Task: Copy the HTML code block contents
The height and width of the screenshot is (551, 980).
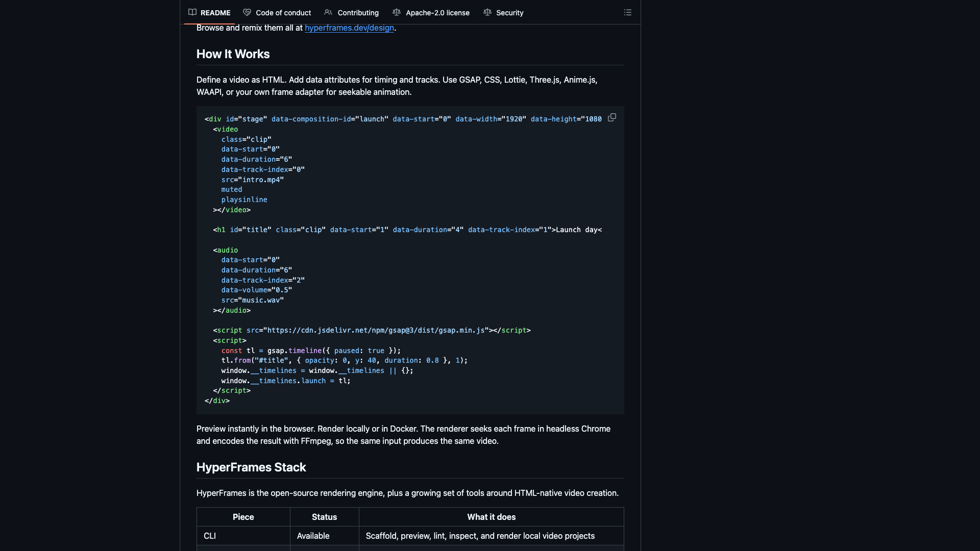Action: 612,118
